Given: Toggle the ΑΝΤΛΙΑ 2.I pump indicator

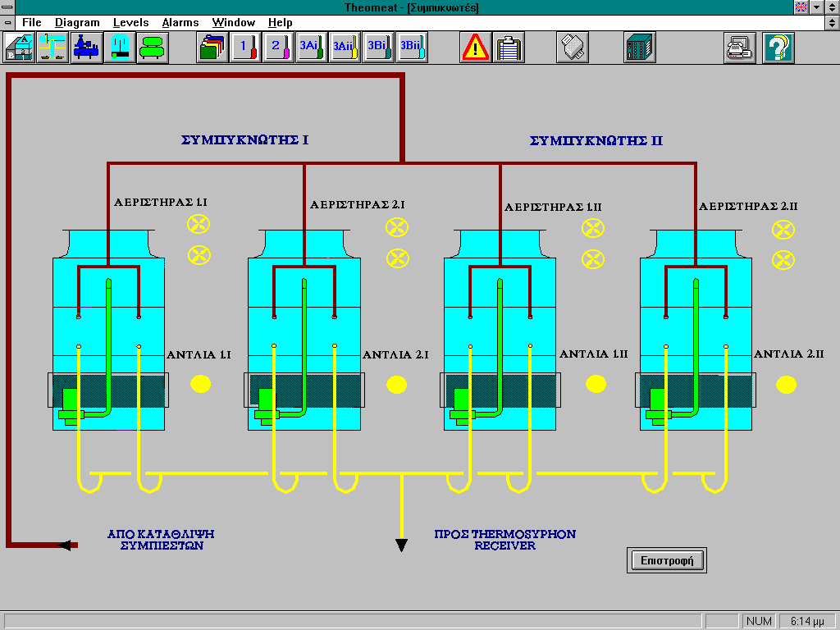Looking at the screenshot, I should pyautogui.click(x=397, y=384).
